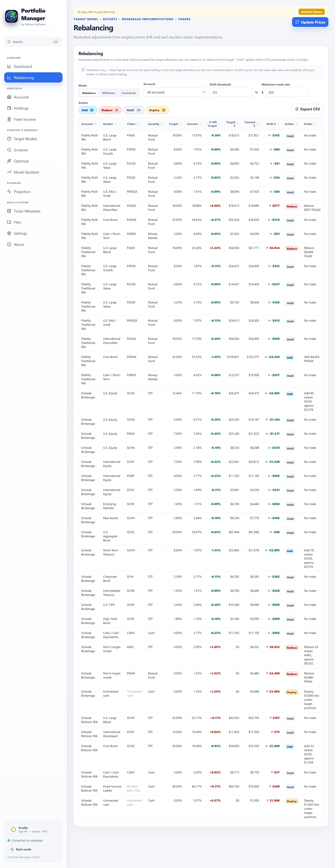335x868 pixels.
Task: Click the Activate license button
Action: 311,12
